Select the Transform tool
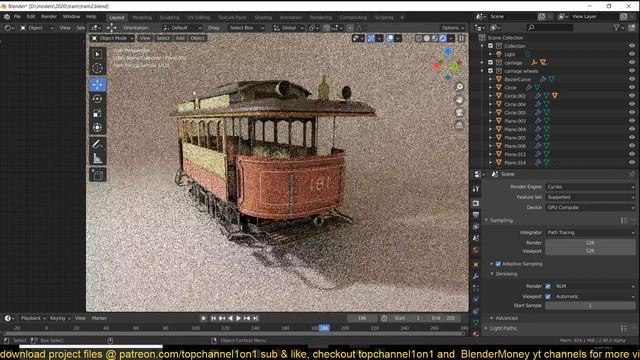Screen dimensions: 640x360 pyautogui.click(x=98, y=128)
